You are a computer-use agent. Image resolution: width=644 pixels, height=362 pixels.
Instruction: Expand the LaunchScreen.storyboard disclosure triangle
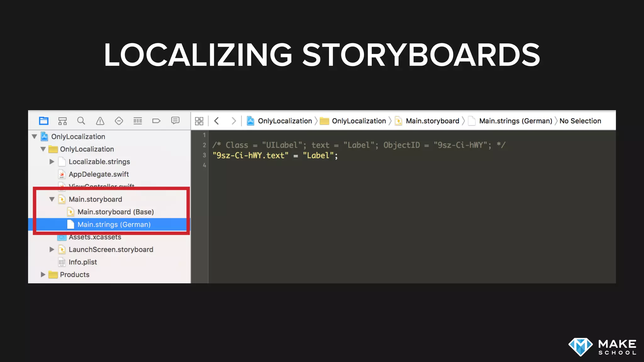(x=52, y=250)
